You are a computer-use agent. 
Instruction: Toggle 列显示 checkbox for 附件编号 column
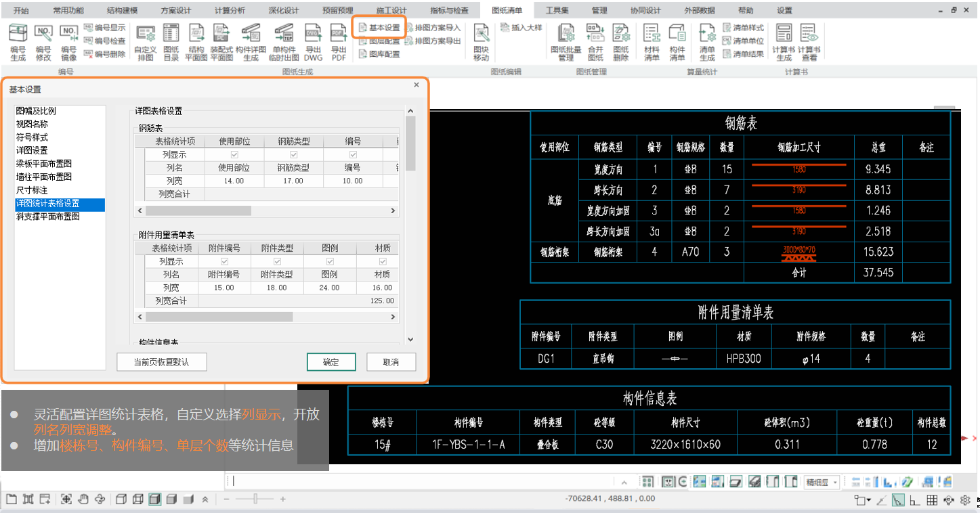[x=224, y=261]
